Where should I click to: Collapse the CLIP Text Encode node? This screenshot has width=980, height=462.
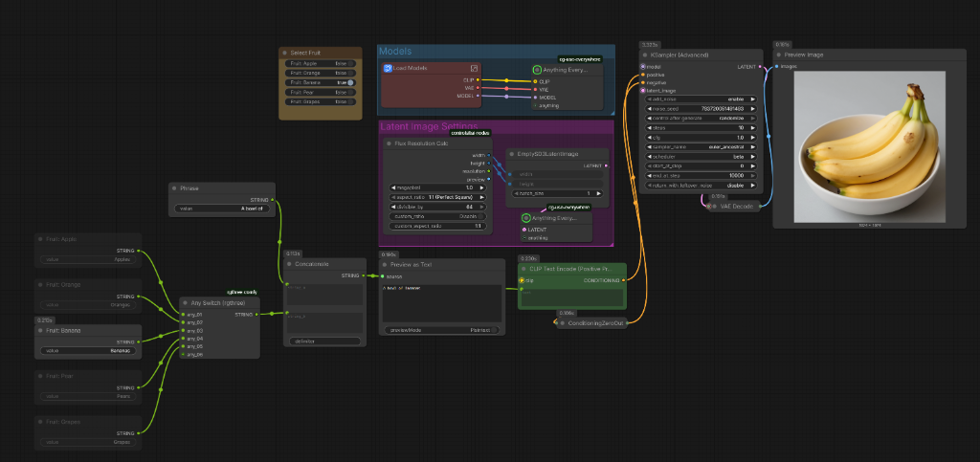[523, 269]
